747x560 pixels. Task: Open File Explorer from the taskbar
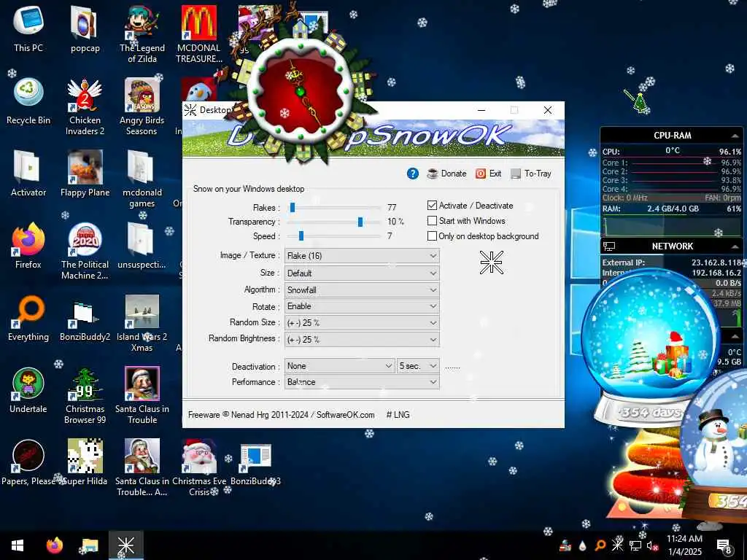pos(90,545)
